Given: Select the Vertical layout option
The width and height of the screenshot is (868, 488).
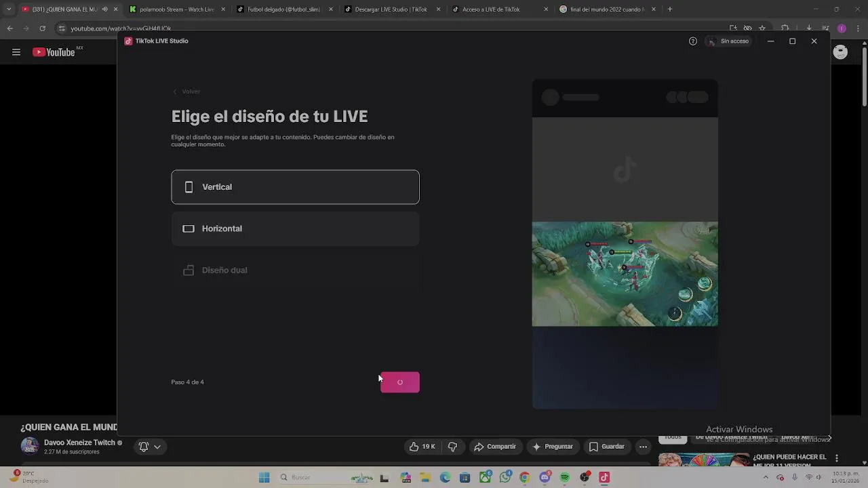Looking at the screenshot, I should click(295, 187).
